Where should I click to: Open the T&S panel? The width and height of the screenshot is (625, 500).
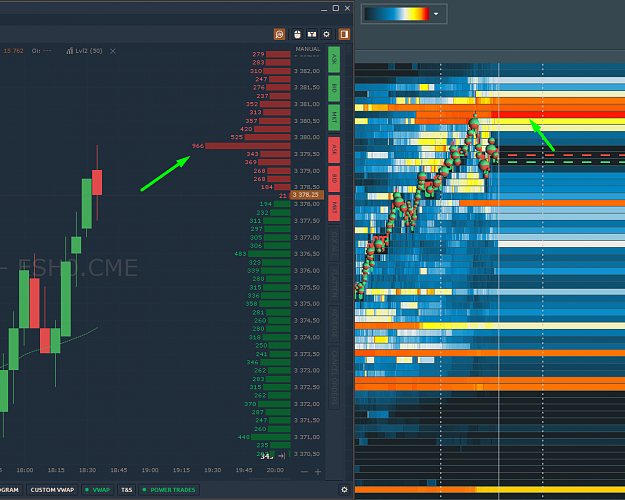click(x=126, y=490)
